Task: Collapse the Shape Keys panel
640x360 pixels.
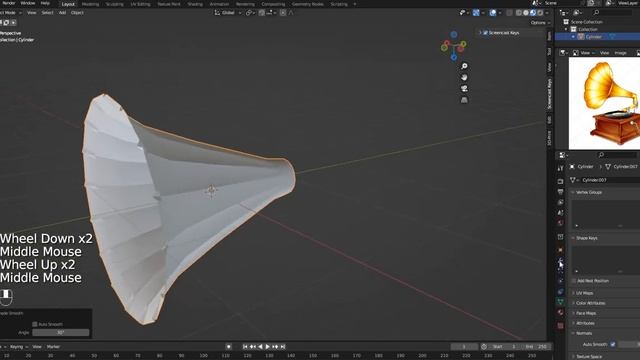Action: (x=587, y=238)
